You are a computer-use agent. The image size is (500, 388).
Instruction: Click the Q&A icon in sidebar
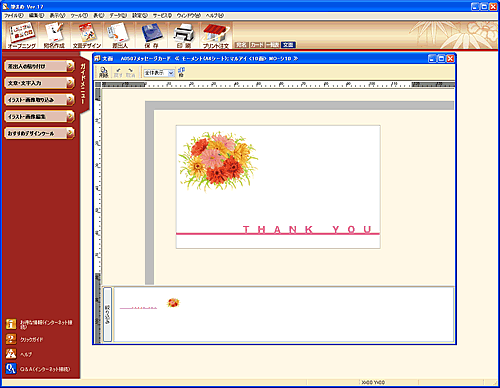[11, 368]
